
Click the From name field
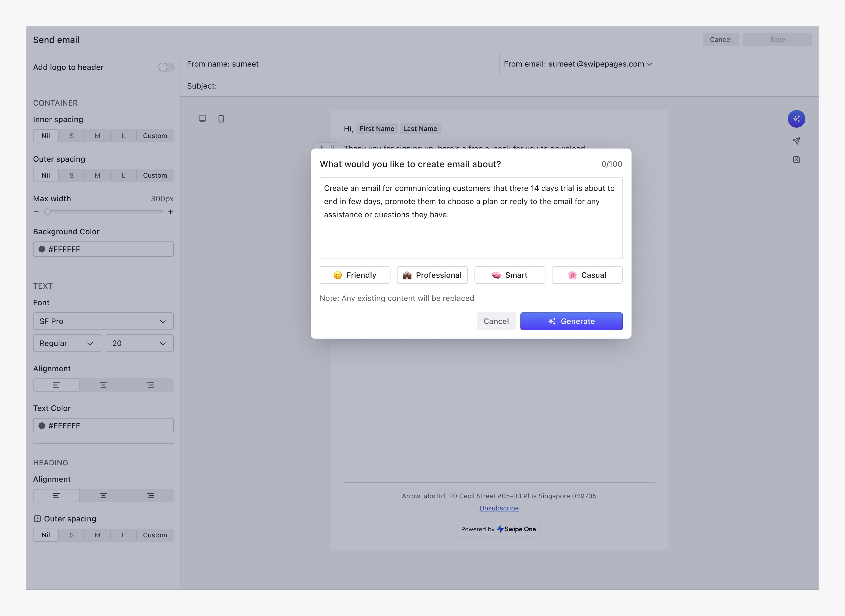point(339,64)
